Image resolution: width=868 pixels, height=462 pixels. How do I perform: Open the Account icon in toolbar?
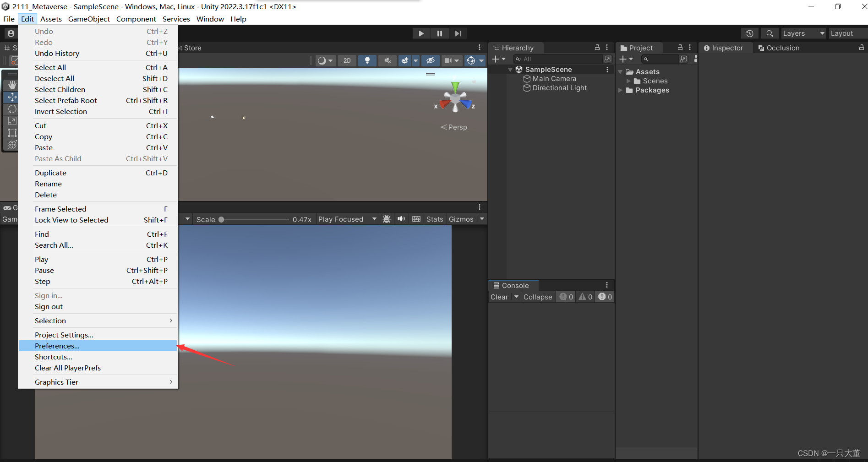(11, 33)
